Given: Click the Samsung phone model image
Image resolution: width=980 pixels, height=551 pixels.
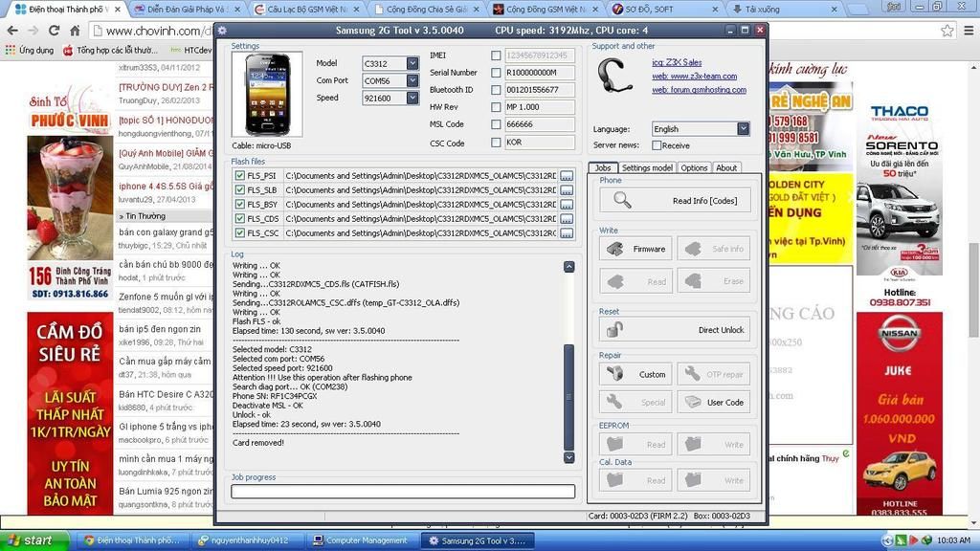Looking at the screenshot, I should (x=267, y=95).
